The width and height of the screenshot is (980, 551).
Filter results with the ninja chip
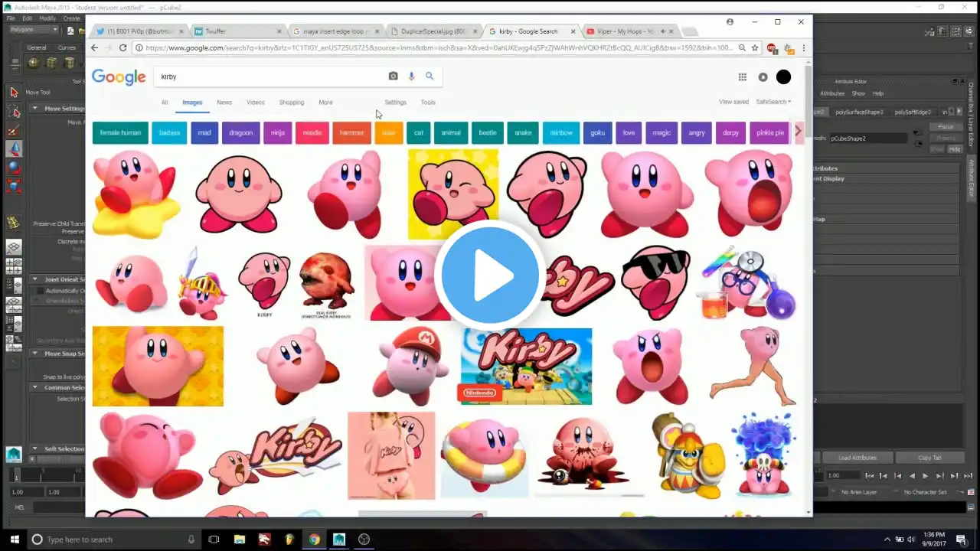click(278, 133)
